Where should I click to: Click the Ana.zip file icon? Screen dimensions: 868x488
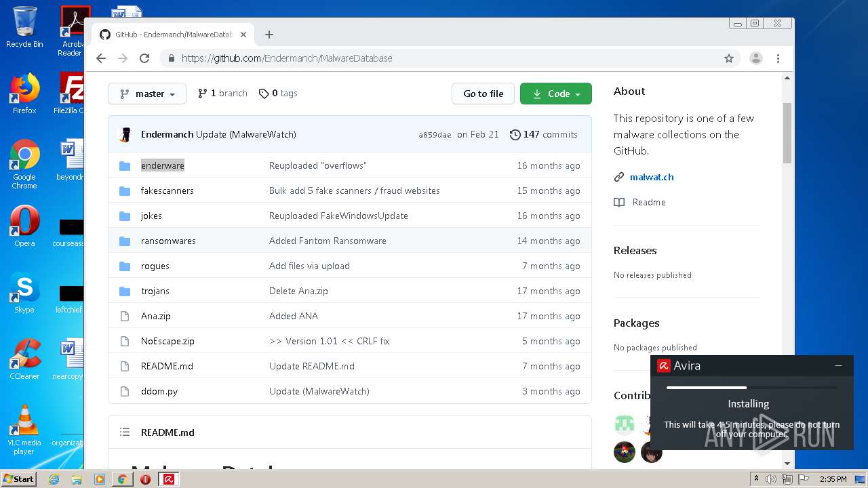click(x=125, y=316)
